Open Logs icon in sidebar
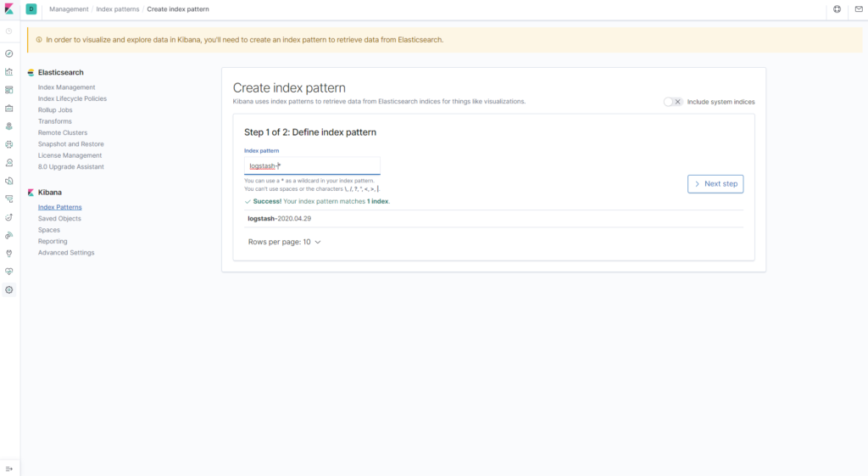This screenshot has width=868, height=476. coord(8,181)
